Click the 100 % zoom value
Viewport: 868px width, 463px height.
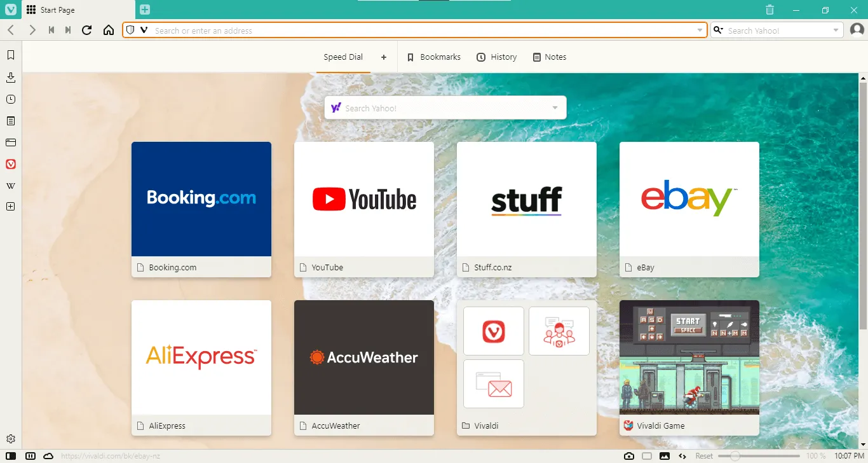click(817, 456)
